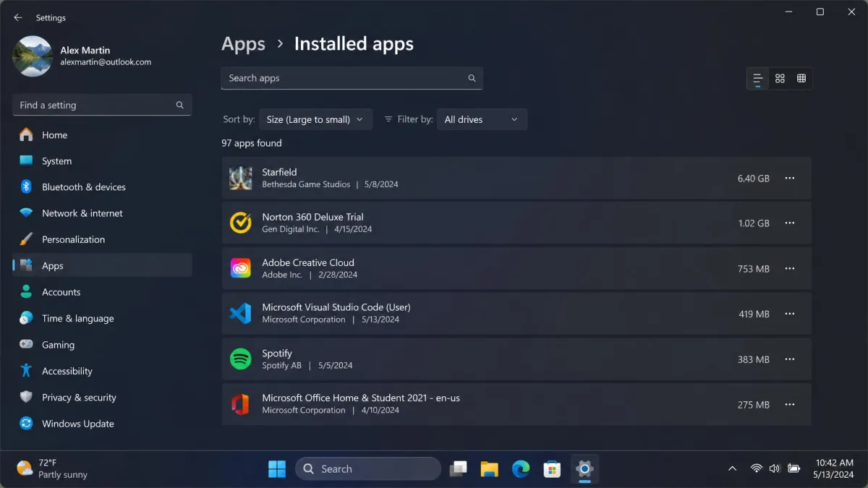Image resolution: width=868 pixels, height=488 pixels.
Task: Open Task View on the taskbar
Action: (458, 468)
